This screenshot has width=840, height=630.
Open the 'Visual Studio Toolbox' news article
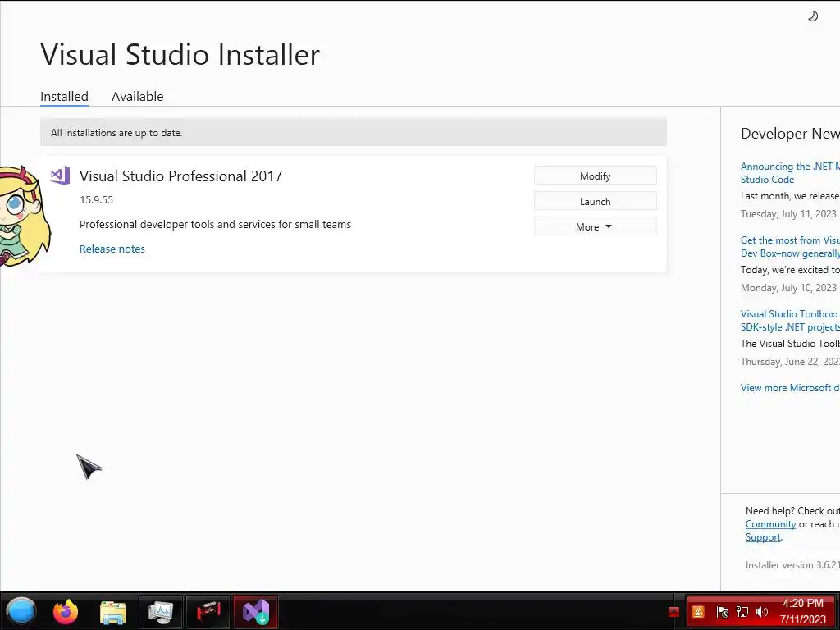coord(790,321)
